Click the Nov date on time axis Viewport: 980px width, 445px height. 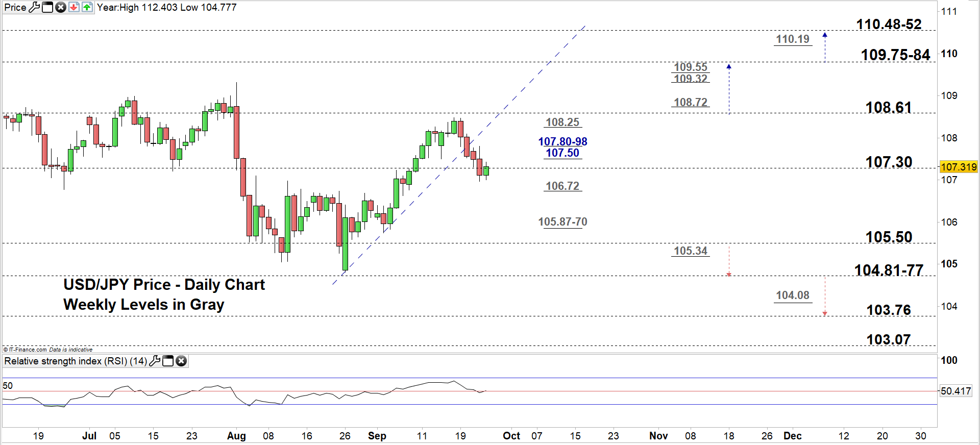(x=658, y=436)
